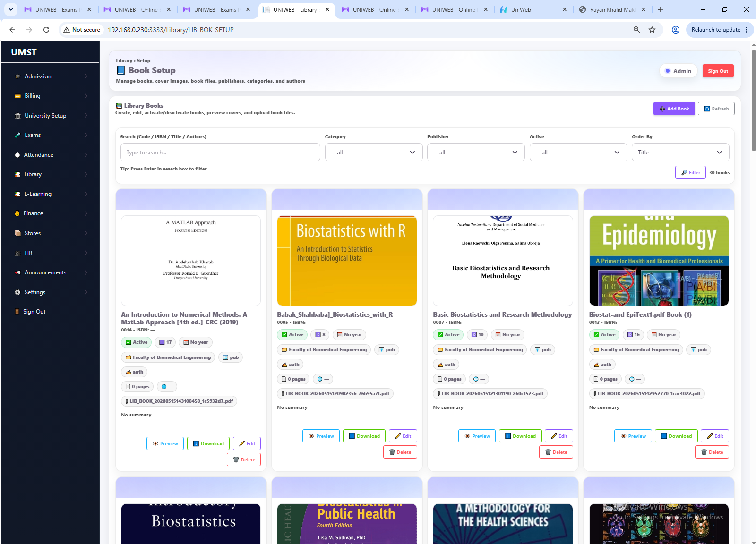Open a new browser tab
The height and width of the screenshot is (544, 756).
[661, 9]
